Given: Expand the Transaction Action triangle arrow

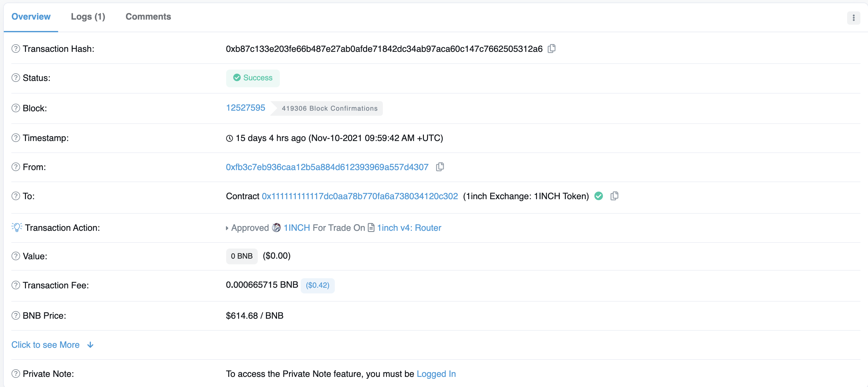Looking at the screenshot, I should (x=227, y=228).
